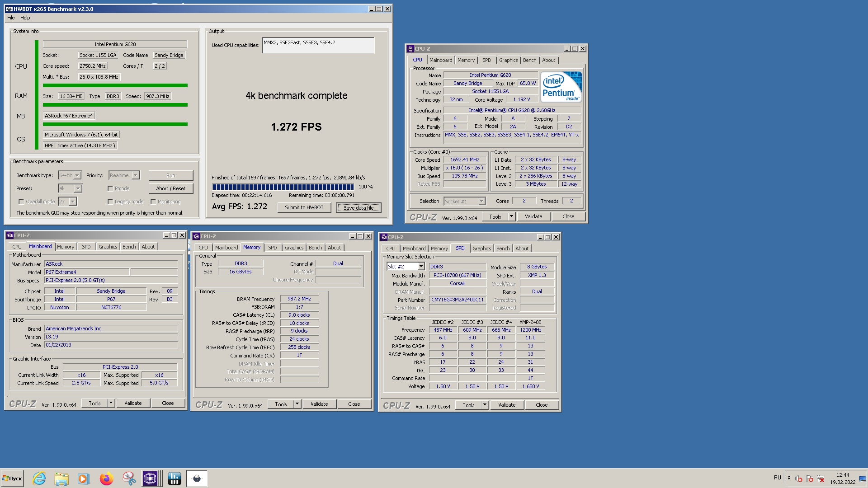Open the HWBOT bars icon in taskbar
This screenshot has height=488, width=868.
tap(174, 479)
